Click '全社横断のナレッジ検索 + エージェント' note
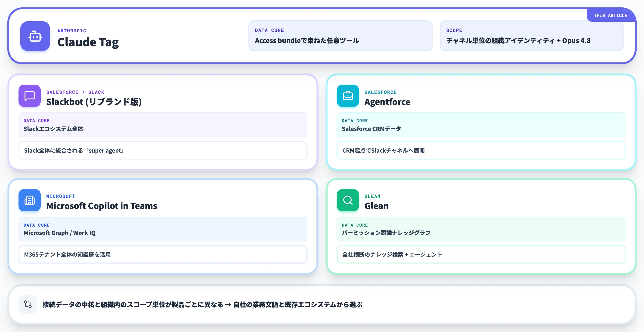644x332 pixels. 392,255
